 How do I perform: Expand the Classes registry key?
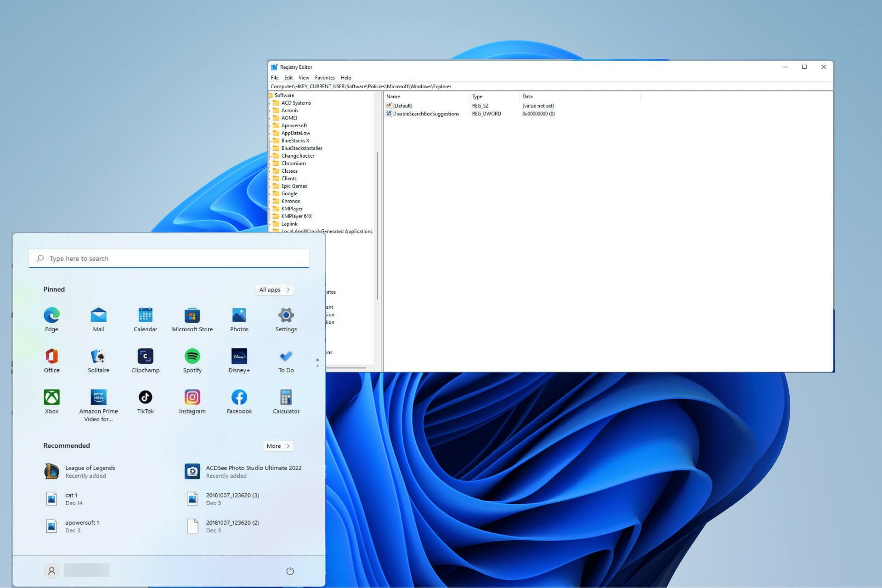pyautogui.click(x=270, y=171)
